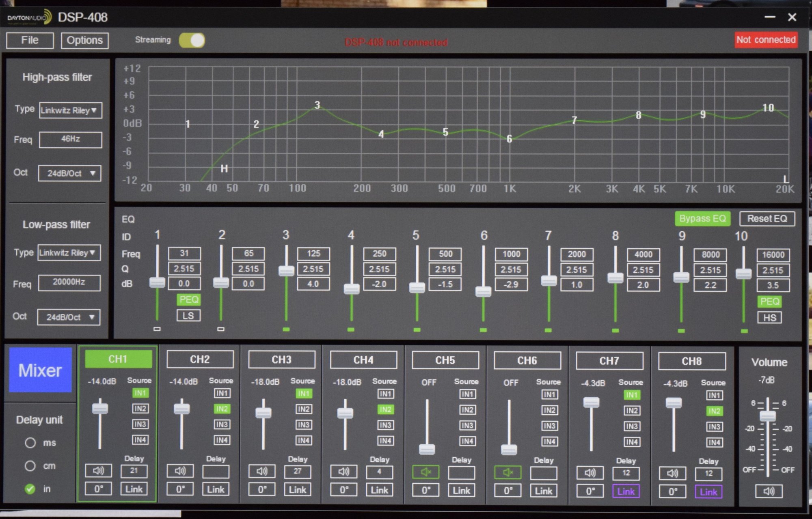Click EQ band 3 gain slider handle
The width and height of the screenshot is (812, 519).
coord(286,271)
